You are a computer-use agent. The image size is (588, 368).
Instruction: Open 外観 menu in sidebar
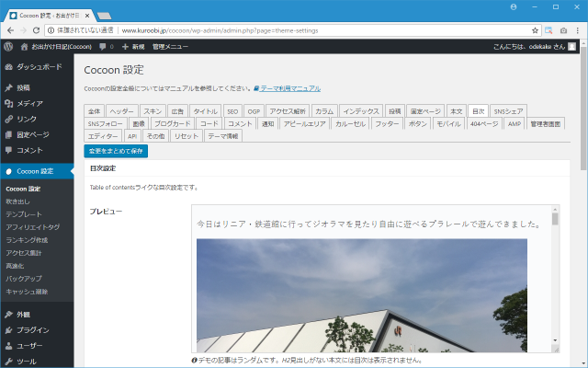point(37,315)
